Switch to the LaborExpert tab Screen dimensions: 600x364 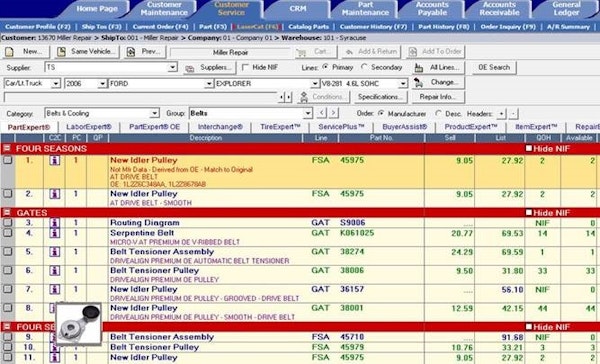(x=89, y=127)
